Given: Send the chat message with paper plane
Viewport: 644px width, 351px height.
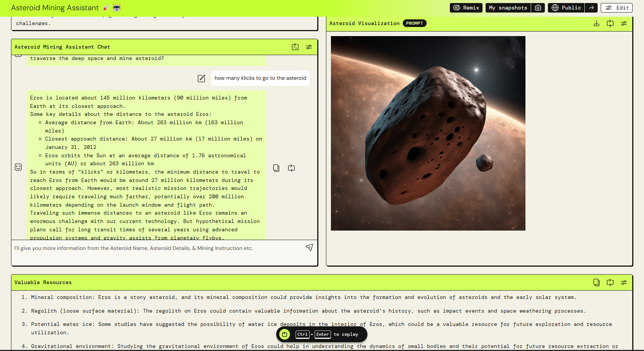Looking at the screenshot, I should point(310,248).
